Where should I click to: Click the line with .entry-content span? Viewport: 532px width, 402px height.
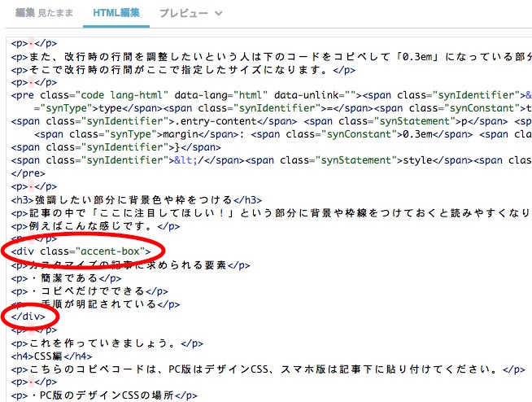pos(272,121)
